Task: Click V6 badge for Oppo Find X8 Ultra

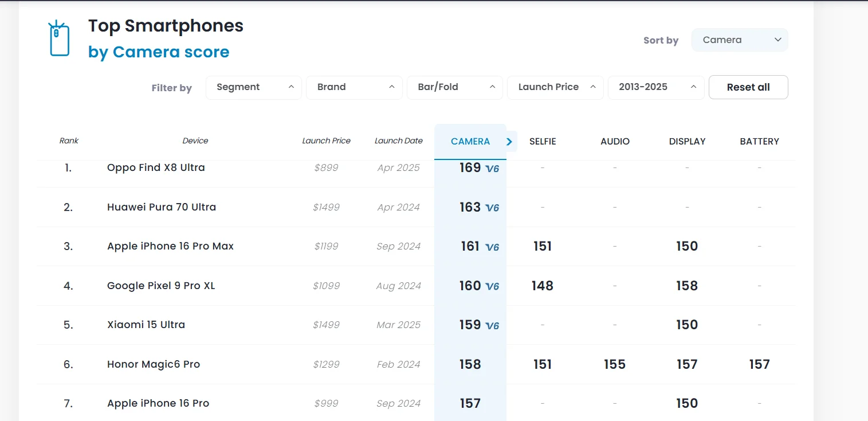Action: (492, 169)
